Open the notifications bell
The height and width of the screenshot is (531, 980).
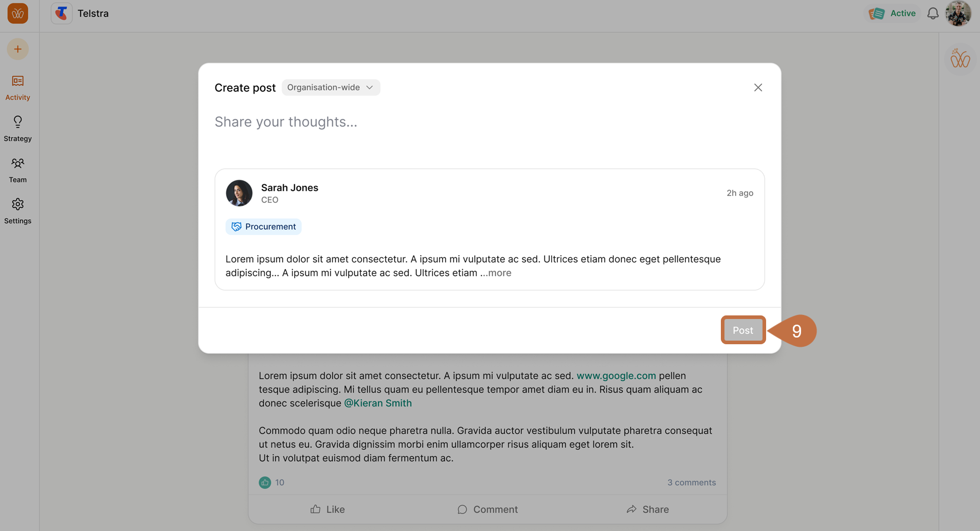click(x=933, y=13)
